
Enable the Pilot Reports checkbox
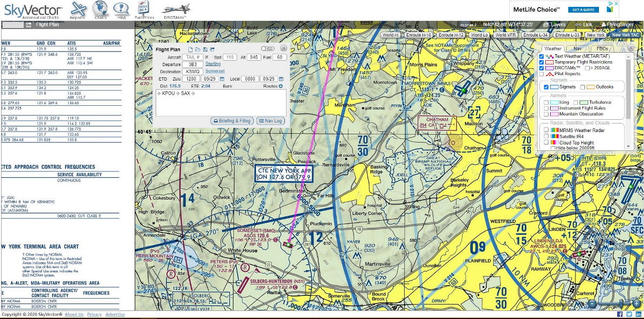[542, 74]
